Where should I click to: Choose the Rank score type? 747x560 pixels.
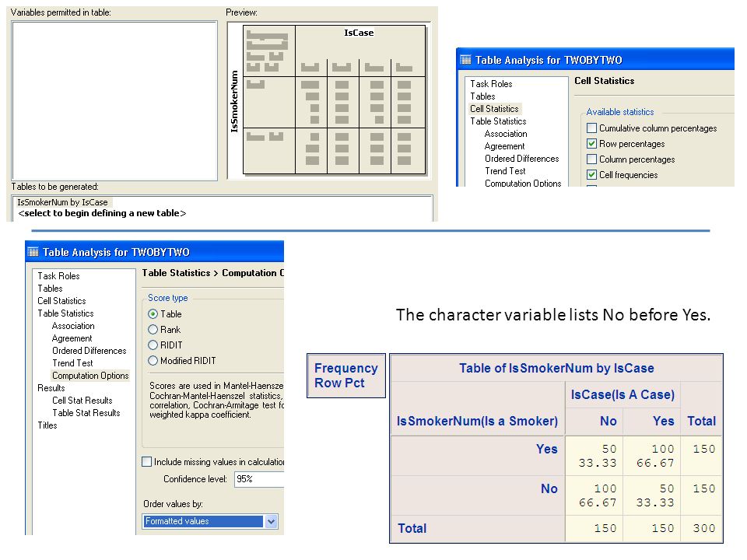[x=153, y=330]
